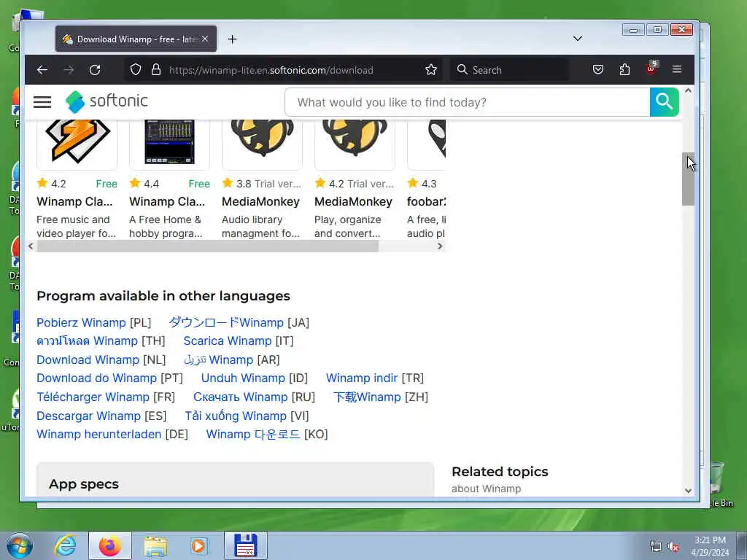
Task: Launch Internet Explorer from taskbar
Action: (x=65, y=545)
